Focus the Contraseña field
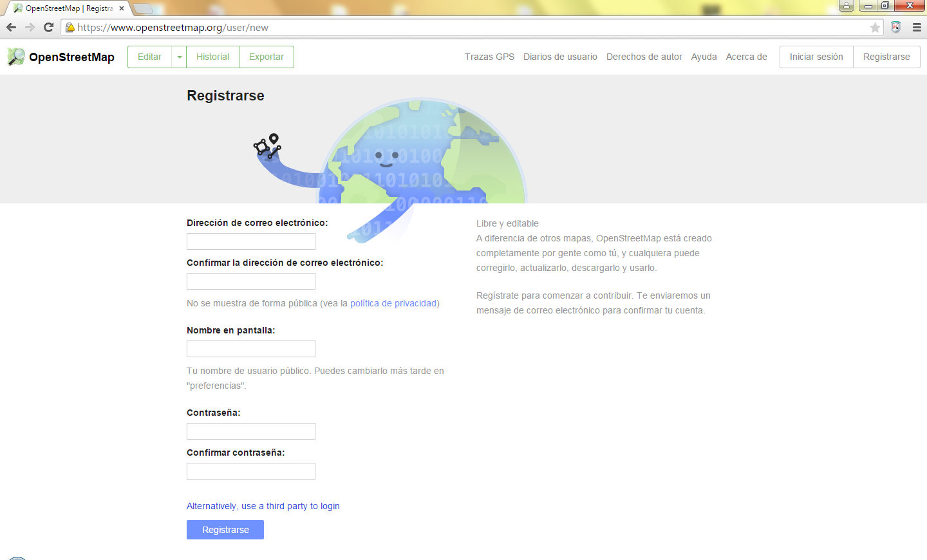The height and width of the screenshot is (560, 927). 251,431
